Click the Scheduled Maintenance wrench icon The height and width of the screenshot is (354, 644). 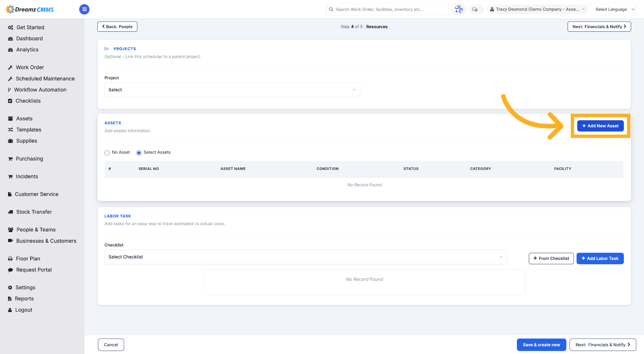(10, 79)
